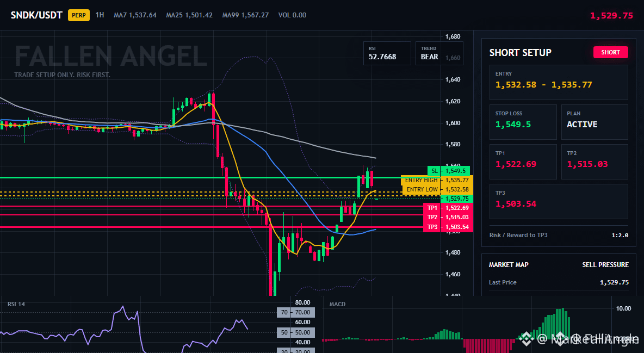Click the 1,620 price axis label
Image resolution: width=644 pixels, height=353 pixels.
tap(453, 101)
